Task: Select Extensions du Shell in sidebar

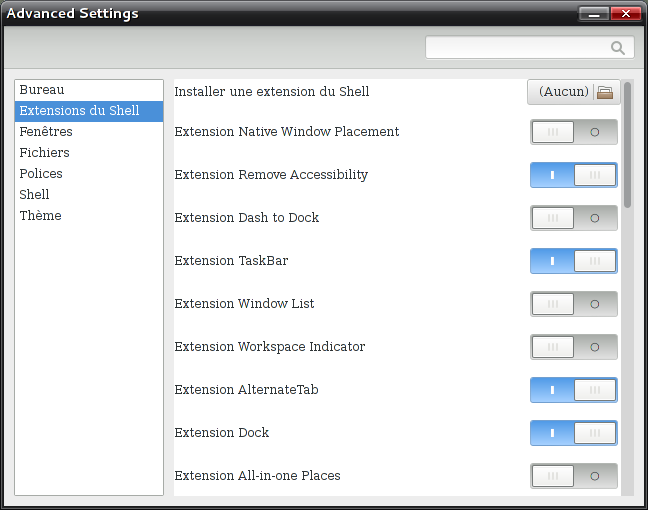Action: pyautogui.click(x=79, y=111)
